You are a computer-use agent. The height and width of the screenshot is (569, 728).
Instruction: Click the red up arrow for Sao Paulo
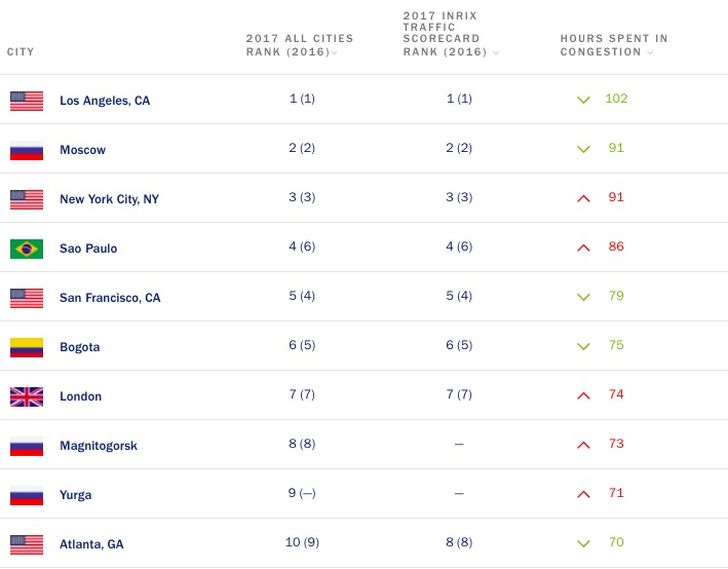584,247
